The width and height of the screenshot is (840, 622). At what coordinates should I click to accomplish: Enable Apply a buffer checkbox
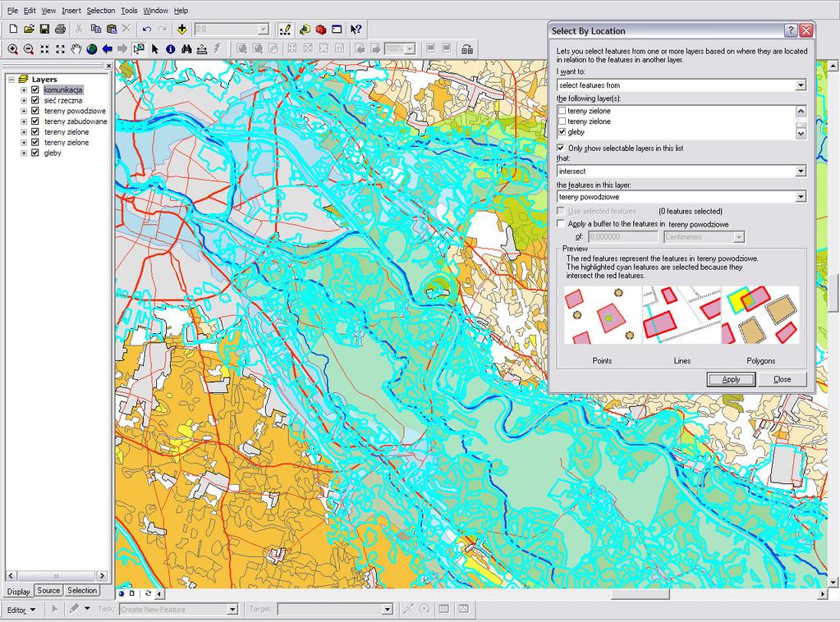(x=561, y=223)
